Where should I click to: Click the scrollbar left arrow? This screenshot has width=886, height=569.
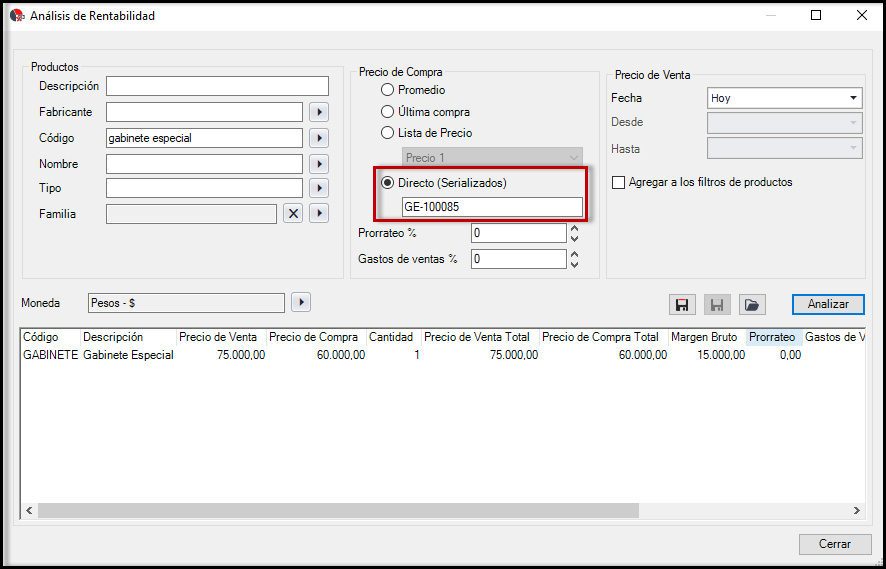point(29,510)
